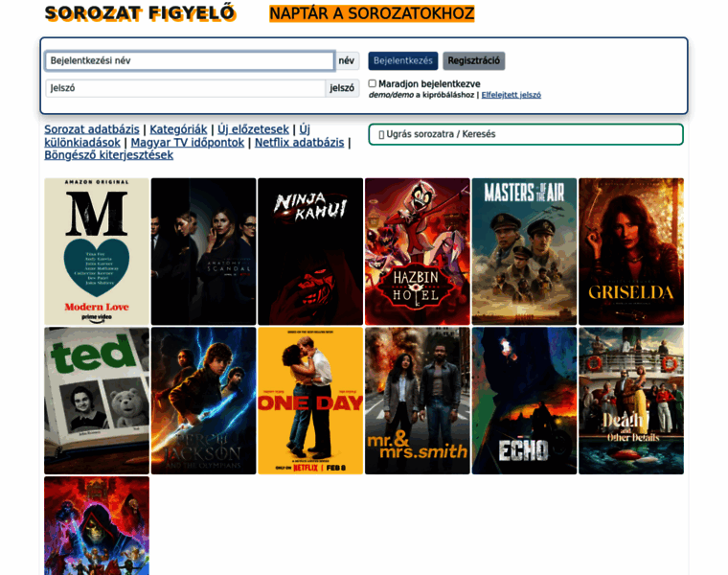728x575 pixels.
Task: Open the Masters of the Universe poster at bottom
Action: click(97, 526)
